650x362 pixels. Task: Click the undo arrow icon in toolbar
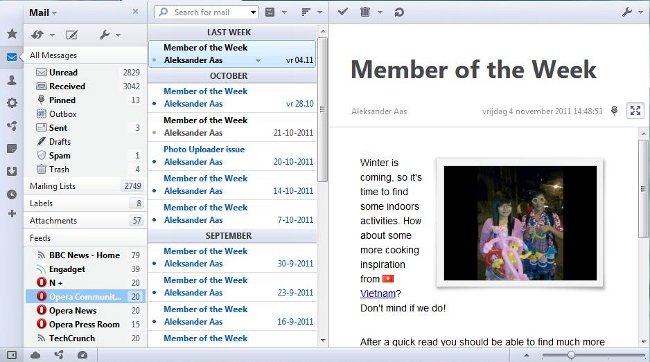399,12
